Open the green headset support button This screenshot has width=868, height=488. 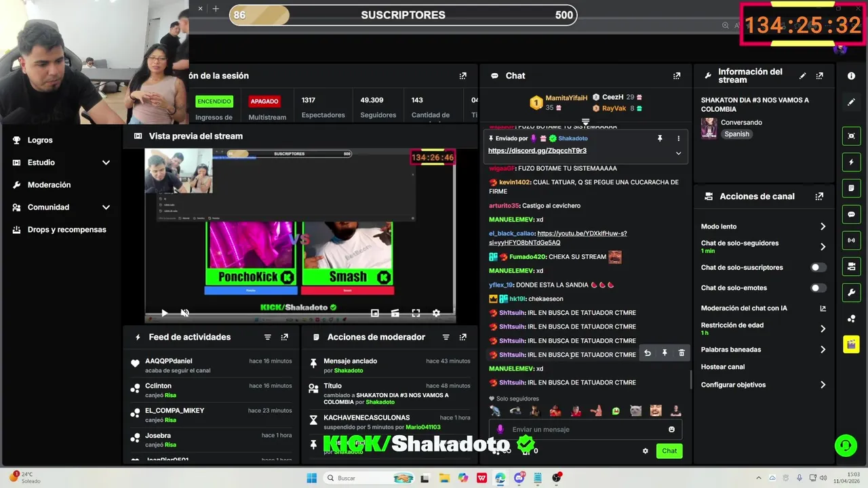[x=845, y=445]
